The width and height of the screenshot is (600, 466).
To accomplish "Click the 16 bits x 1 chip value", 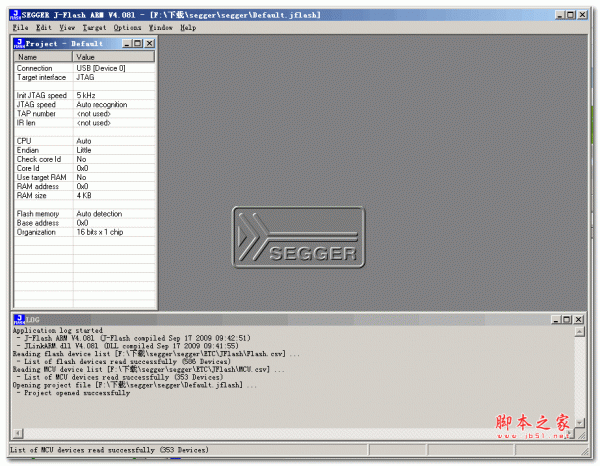I will click(99, 232).
